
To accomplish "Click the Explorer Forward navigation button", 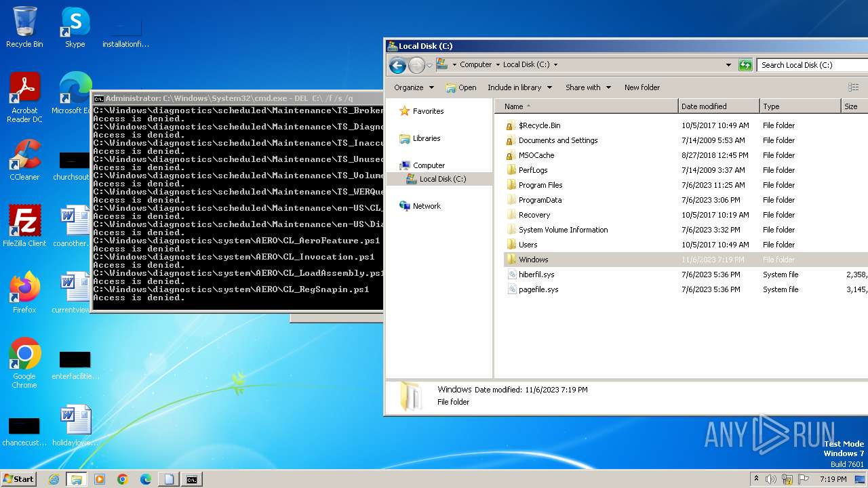I will (416, 65).
